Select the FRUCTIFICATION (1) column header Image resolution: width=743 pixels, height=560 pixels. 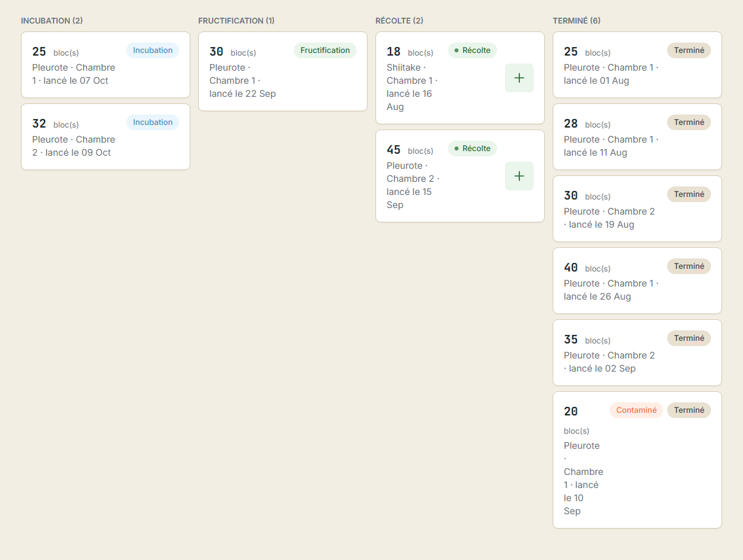click(236, 20)
